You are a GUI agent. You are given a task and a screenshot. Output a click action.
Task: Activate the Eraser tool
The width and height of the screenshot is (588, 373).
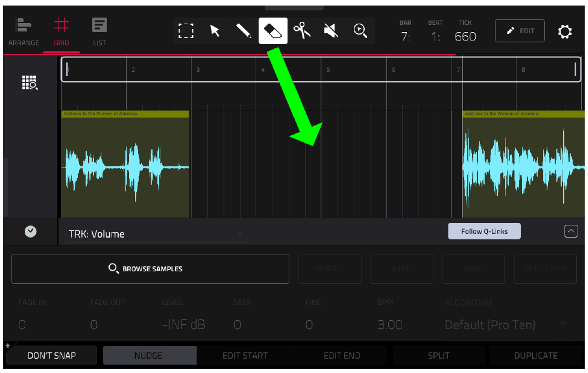(273, 31)
